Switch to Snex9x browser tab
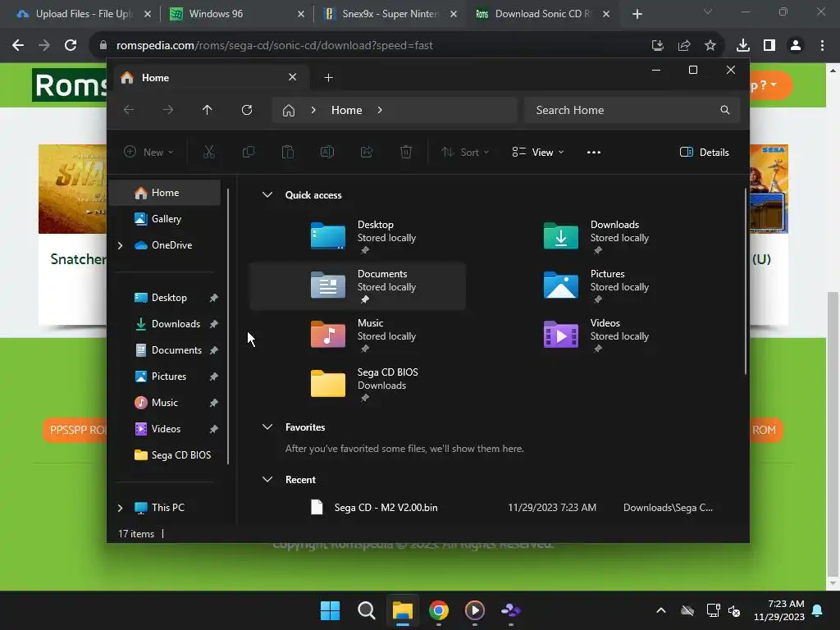 tap(391, 14)
